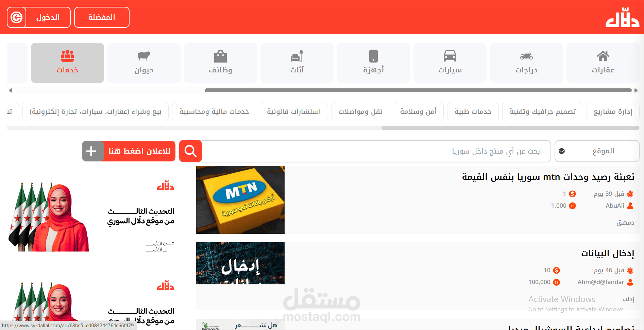The width and height of the screenshot is (644, 330).
Task: Open the دلّال logo home link
Action: (622, 17)
